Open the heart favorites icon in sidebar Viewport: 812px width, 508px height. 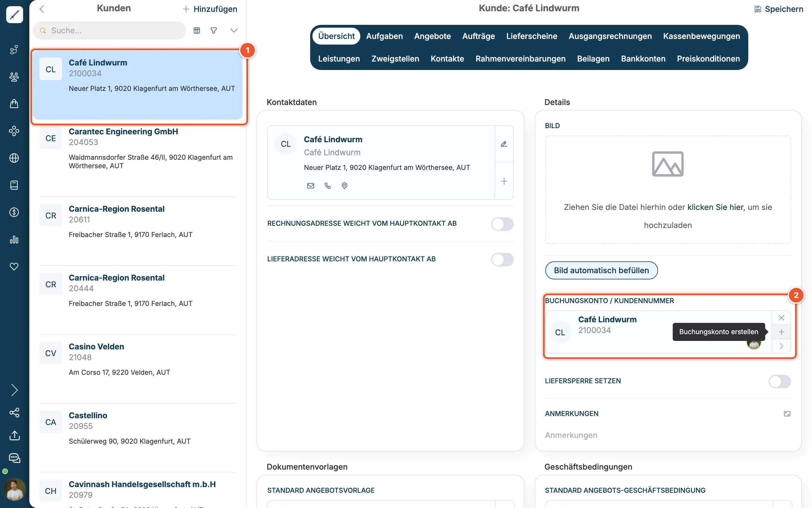(x=14, y=266)
